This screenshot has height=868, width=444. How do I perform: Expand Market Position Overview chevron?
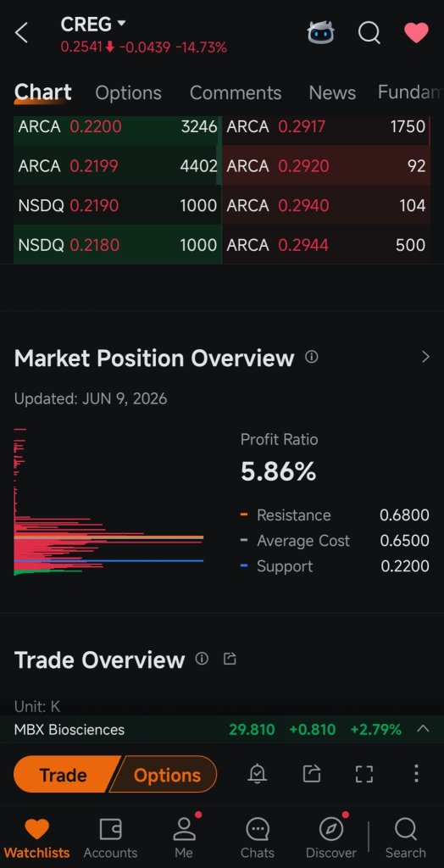tap(425, 357)
